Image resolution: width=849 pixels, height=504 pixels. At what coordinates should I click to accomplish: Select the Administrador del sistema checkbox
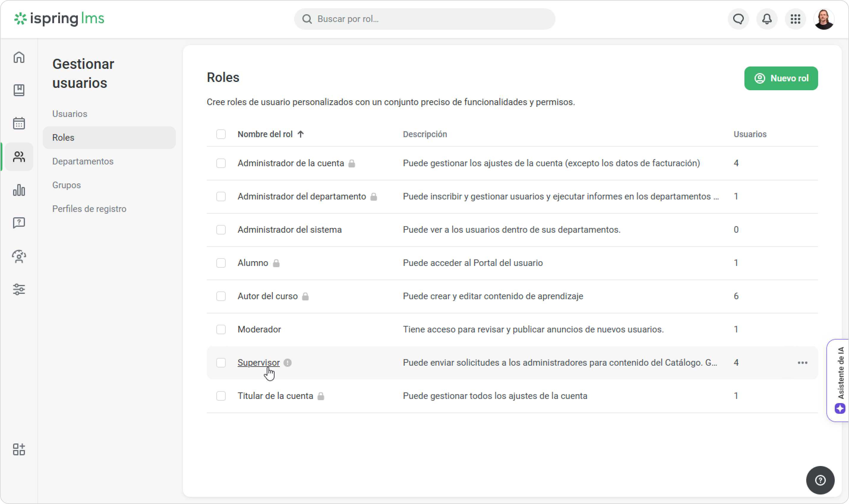(x=221, y=229)
